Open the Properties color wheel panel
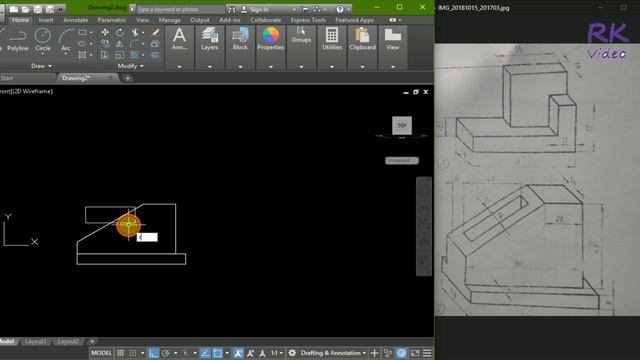 (x=271, y=40)
